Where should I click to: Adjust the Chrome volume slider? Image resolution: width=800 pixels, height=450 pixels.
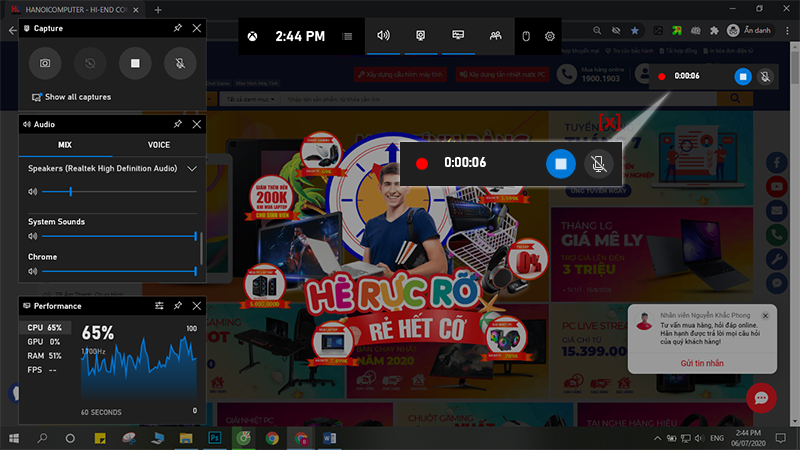pos(119,271)
